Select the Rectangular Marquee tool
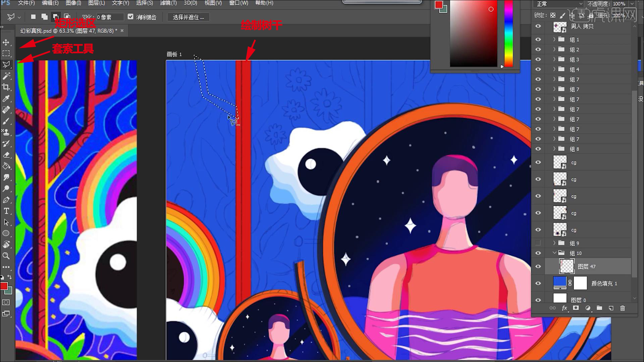 [x=6, y=54]
